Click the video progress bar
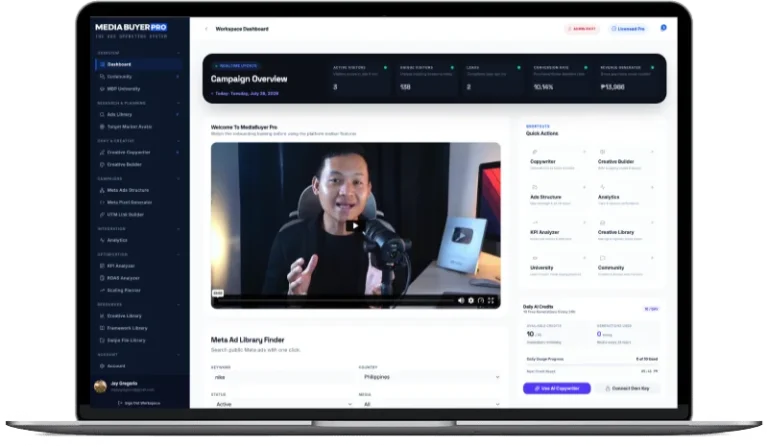 coord(336,301)
